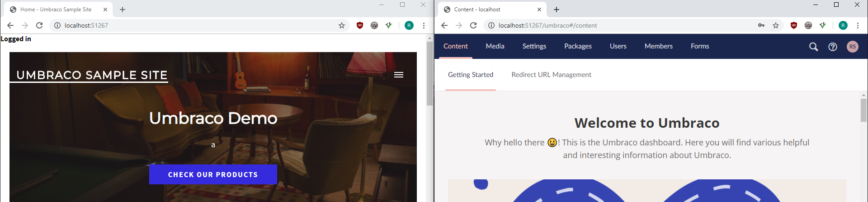The height and width of the screenshot is (202, 868).
Task: Reload the Umbraco backoffice page
Action: [473, 25]
